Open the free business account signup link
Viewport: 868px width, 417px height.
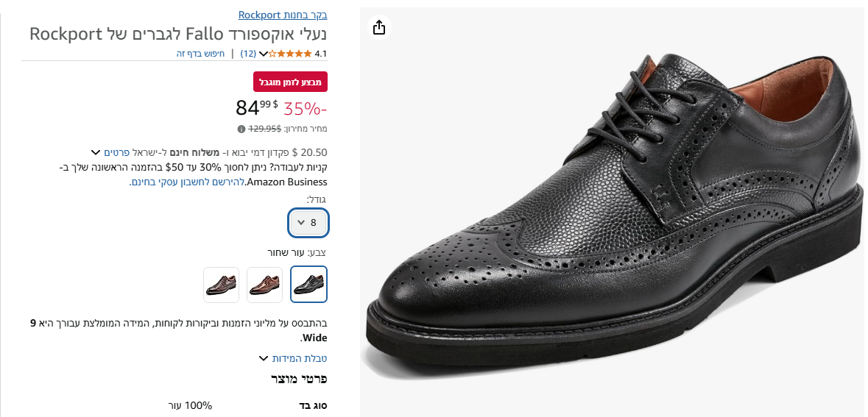pyautogui.click(x=187, y=182)
